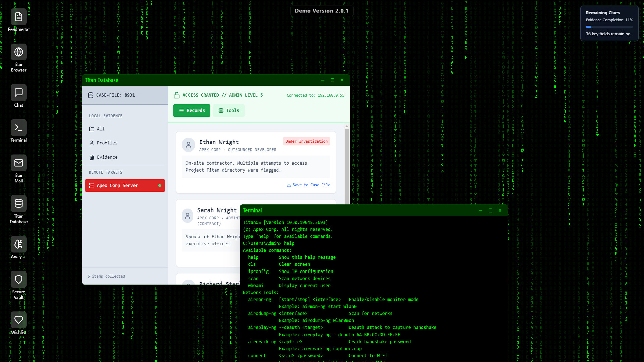Switch to the Records tab
644x362 pixels.
tap(192, 110)
